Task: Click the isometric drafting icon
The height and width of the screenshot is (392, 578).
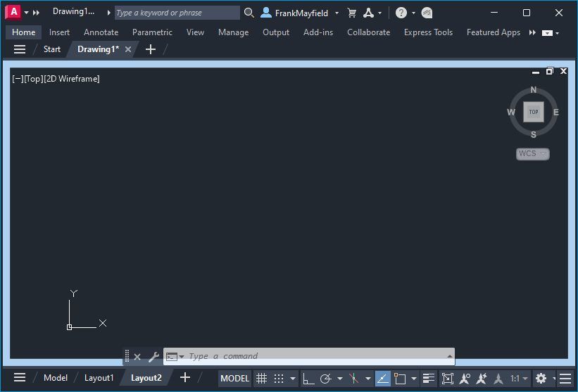Action: tap(354, 379)
